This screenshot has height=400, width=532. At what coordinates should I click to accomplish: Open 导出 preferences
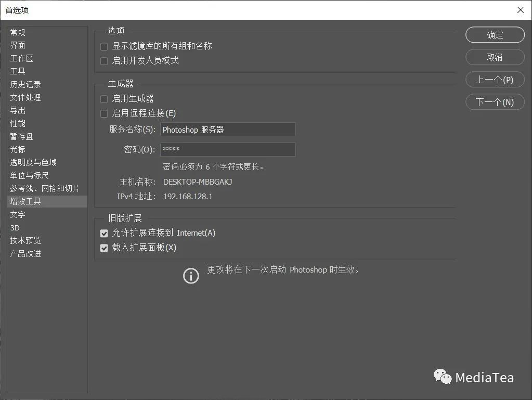pos(47,110)
